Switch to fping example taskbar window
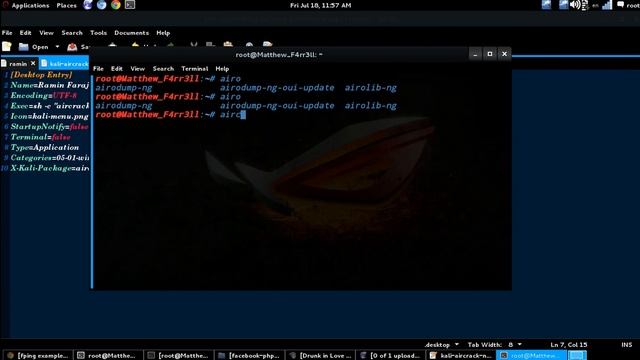Image resolution: width=640 pixels, height=360 pixels. [x=38, y=355]
